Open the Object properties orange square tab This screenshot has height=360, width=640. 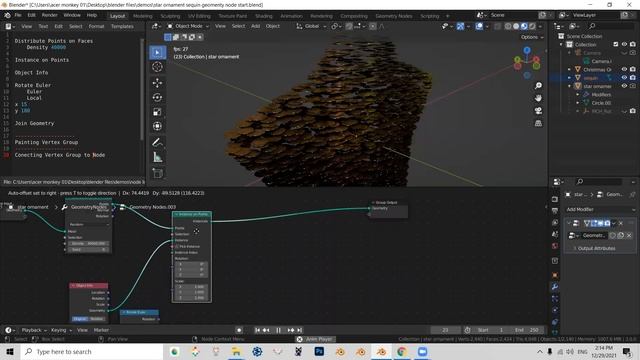[x=555, y=276]
